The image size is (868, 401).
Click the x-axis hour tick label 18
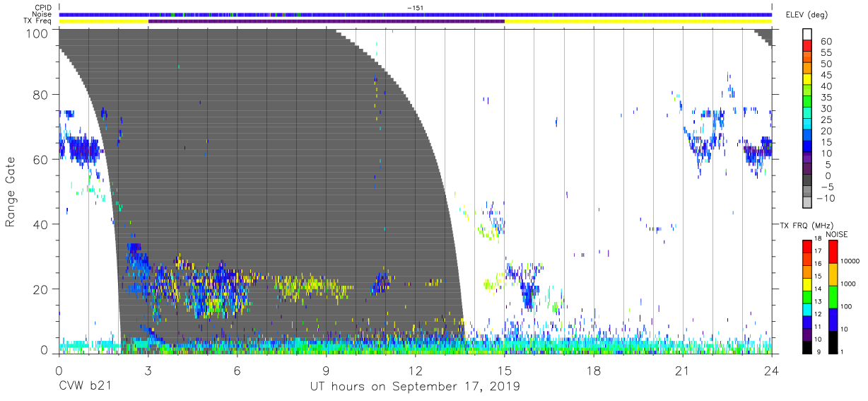[594, 370]
